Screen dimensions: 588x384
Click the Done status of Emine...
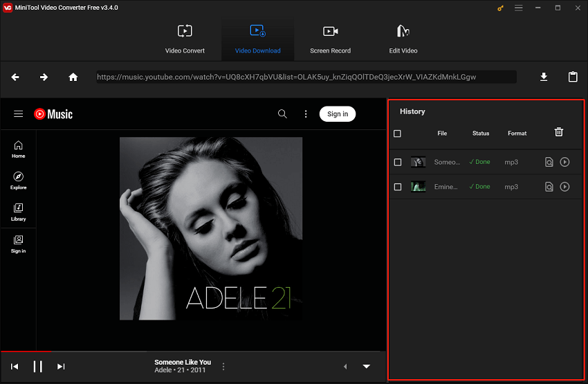pyautogui.click(x=479, y=187)
